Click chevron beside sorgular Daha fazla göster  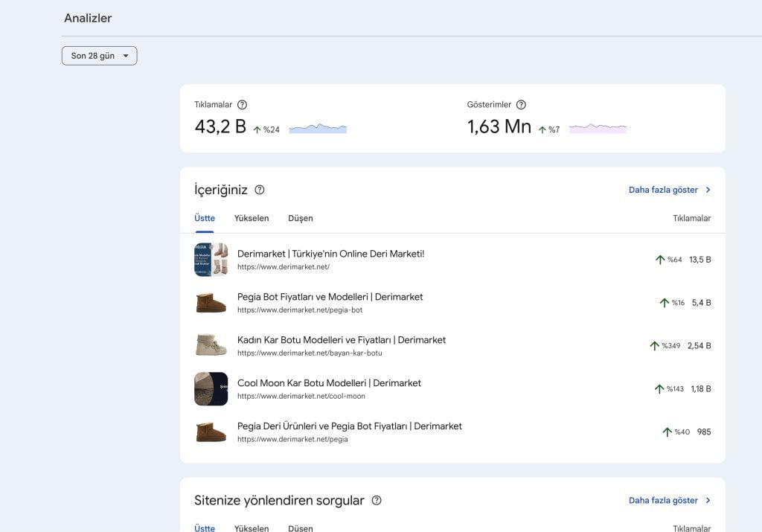(708, 501)
